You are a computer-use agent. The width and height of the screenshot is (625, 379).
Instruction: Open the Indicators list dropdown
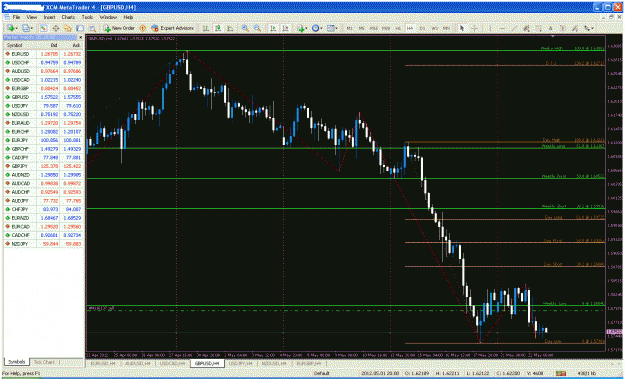[302, 28]
